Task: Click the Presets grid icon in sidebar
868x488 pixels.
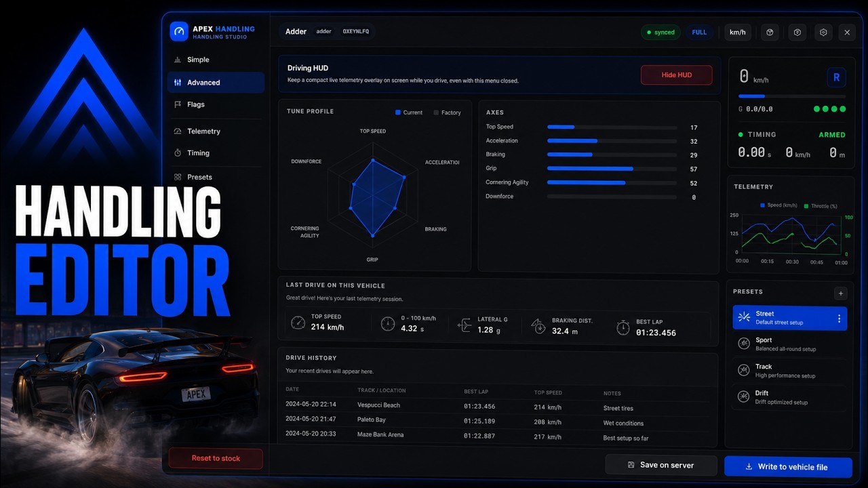Action: pos(178,177)
